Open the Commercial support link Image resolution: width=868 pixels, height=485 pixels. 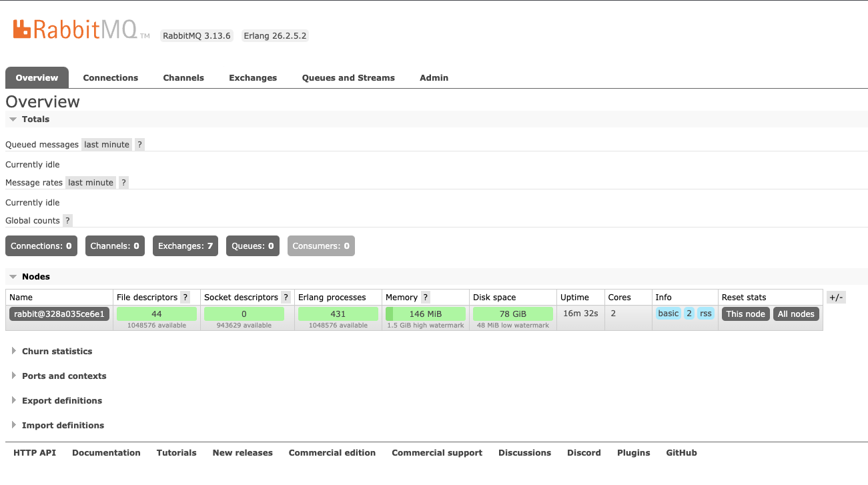tap(437, 453)
